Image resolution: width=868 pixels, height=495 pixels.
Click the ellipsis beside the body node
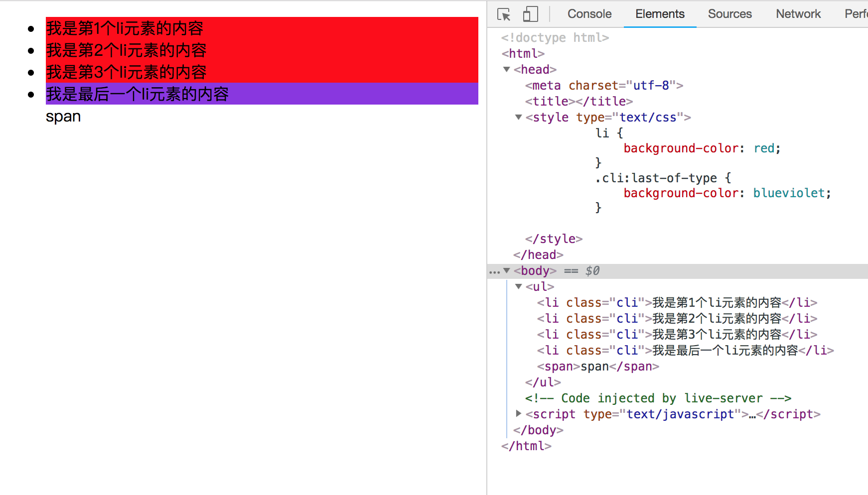click(x=494, y=271)
